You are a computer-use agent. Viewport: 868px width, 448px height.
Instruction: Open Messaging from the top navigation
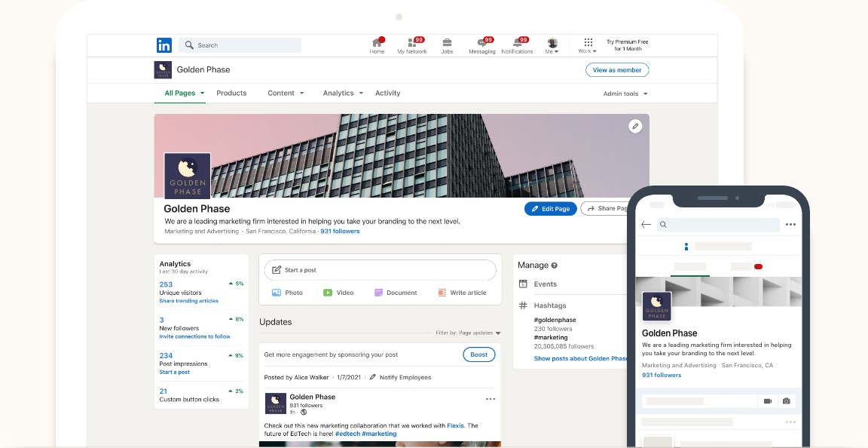pos(481,45)
